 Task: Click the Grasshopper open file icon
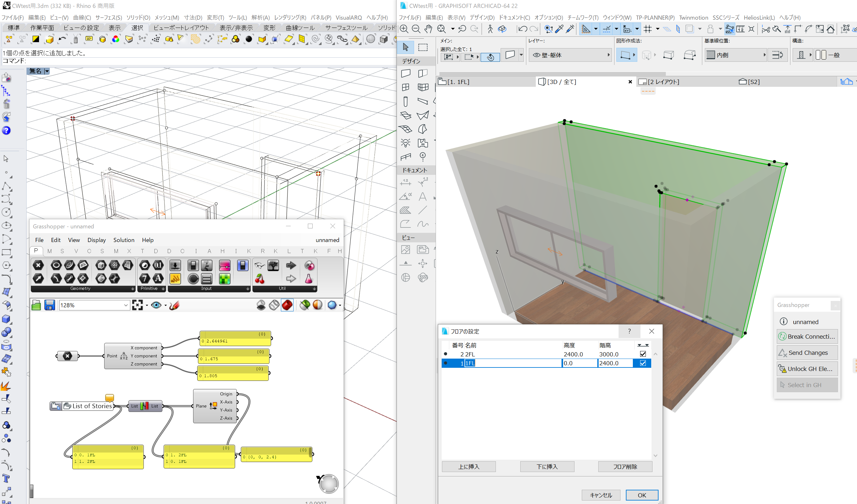pyautogui.click(x=36, y=305)
